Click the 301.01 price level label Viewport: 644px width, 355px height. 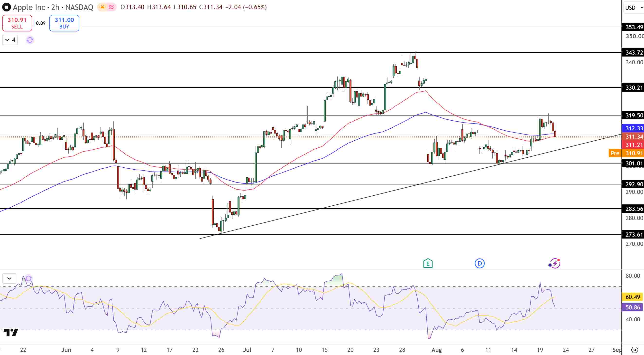click(633, 163)
